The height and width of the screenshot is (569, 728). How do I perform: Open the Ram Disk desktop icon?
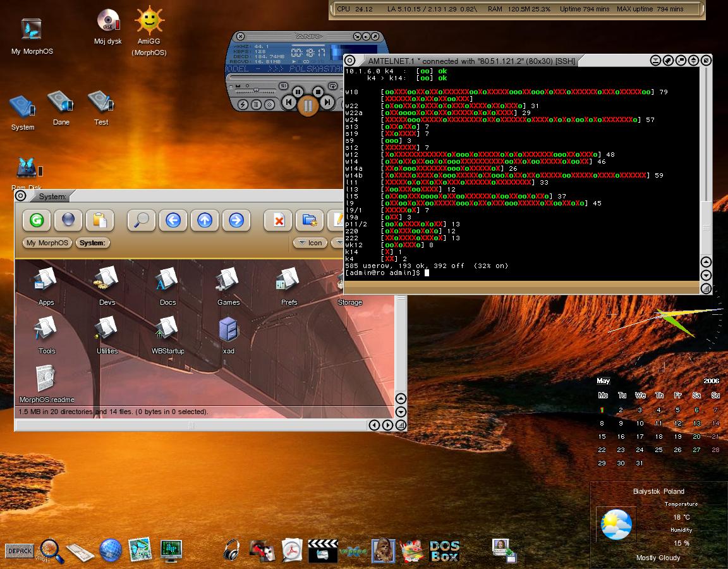point(29,168)
